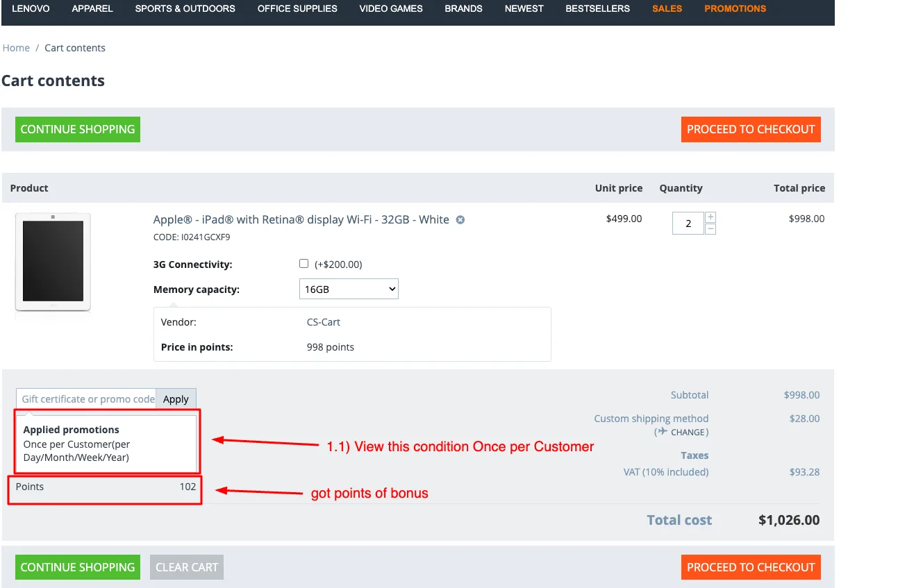Focus gift certificate or promo code field
Viewport: 923px width, 588px height.
click(87, 399)
